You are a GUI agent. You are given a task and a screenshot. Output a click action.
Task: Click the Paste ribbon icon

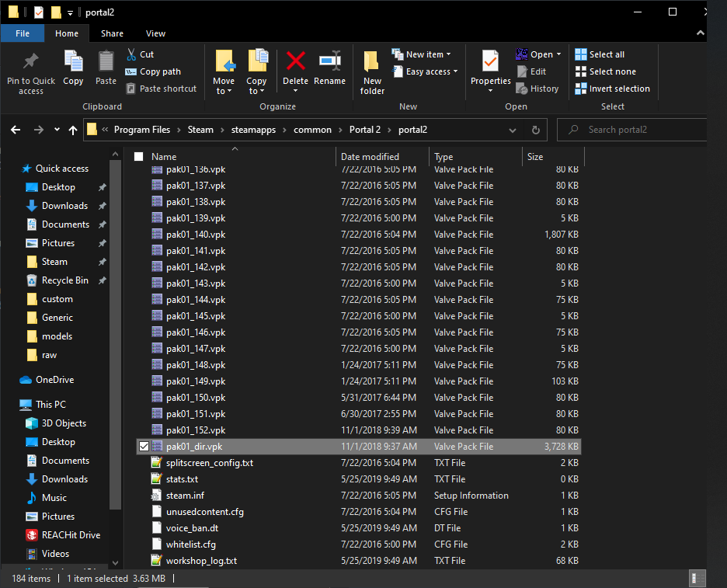106,61
